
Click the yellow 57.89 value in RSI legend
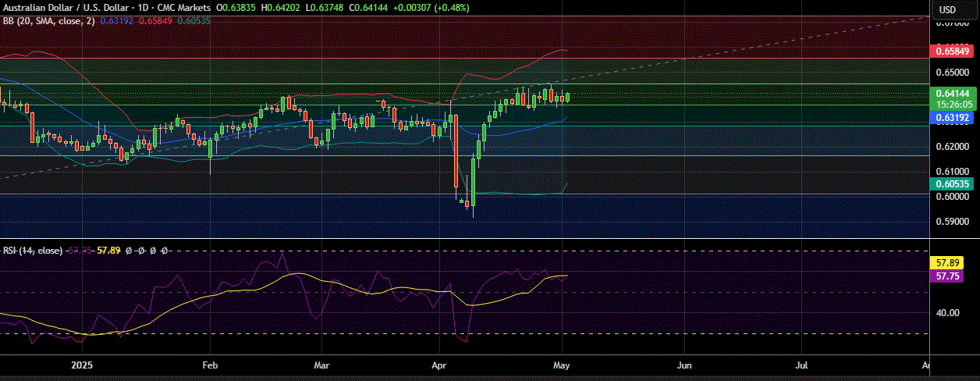[x=110, y=251]
